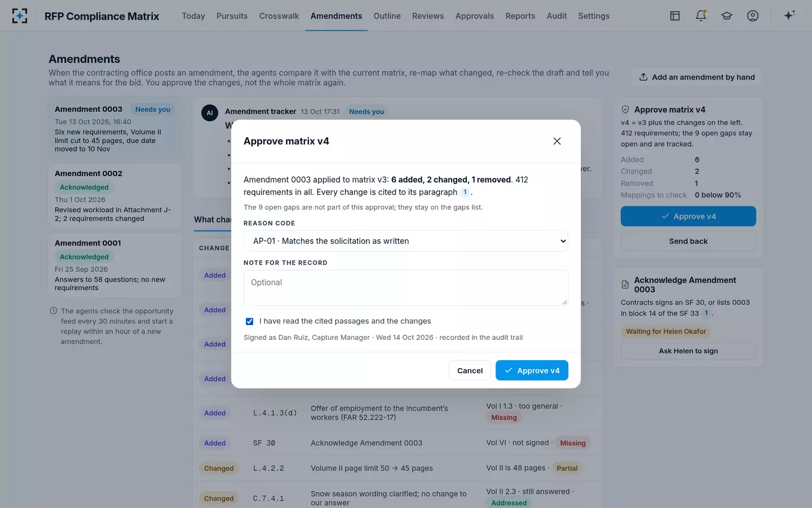Open the Outline tab
The image size is (812, 508).
pyautogui.click(x=387, y=16)
